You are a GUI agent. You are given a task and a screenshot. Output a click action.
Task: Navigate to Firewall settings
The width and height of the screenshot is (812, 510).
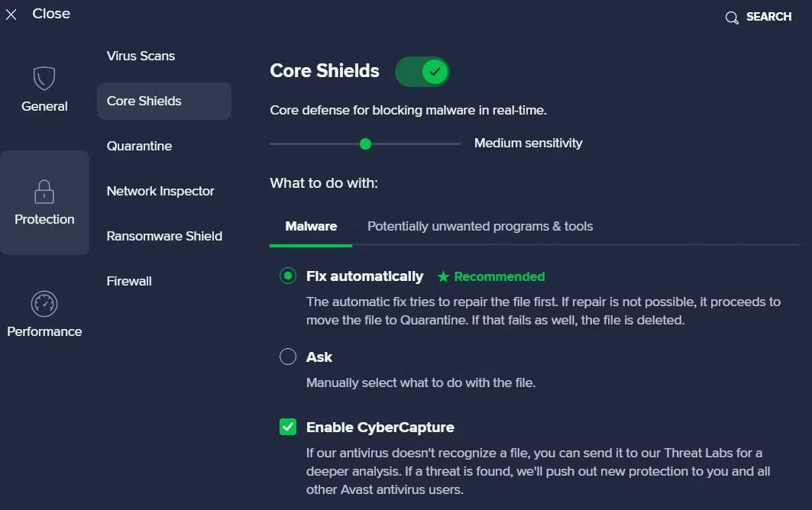[129, 281]
